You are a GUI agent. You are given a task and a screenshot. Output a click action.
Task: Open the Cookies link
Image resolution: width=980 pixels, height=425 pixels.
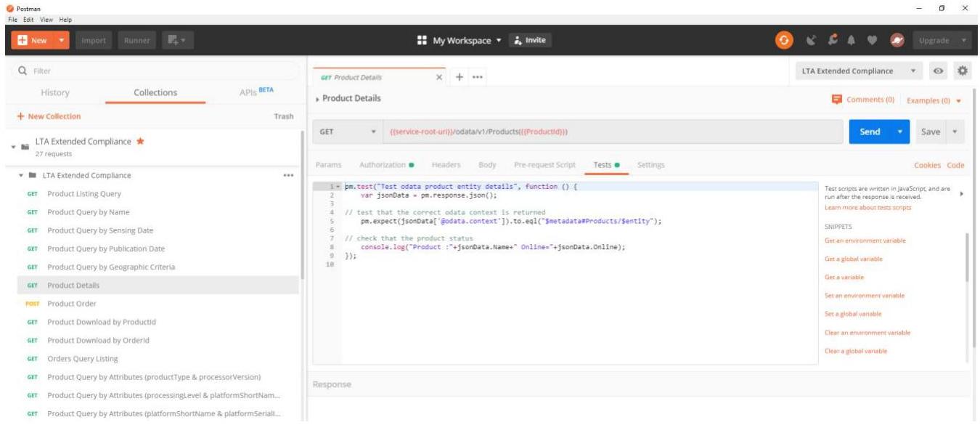[x=927, y=166]
